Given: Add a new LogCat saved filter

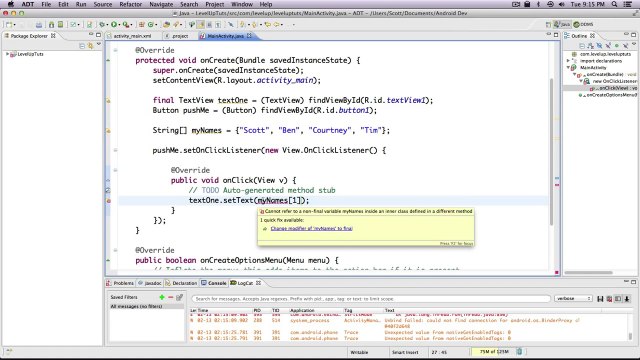Looking at the screenshot, I should point(162,297).
